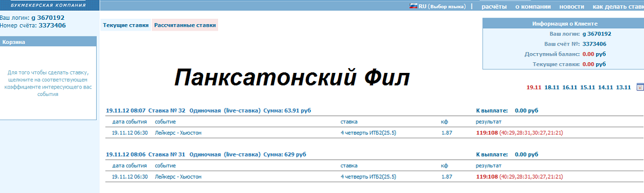Click Лейкерс - Хьюстон in bet 31 row
The width and height of the screenshot is (644, 193).
coord(179,176)
